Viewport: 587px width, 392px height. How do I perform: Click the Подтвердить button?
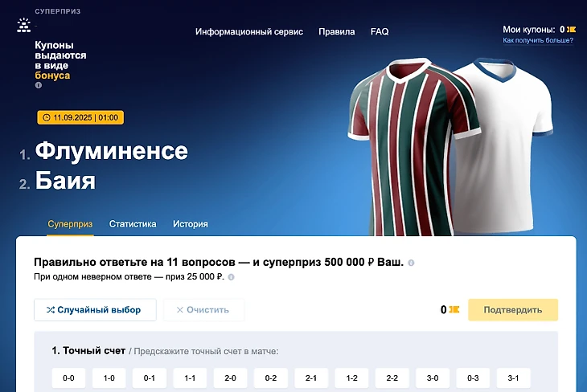[x=513, y=310]
